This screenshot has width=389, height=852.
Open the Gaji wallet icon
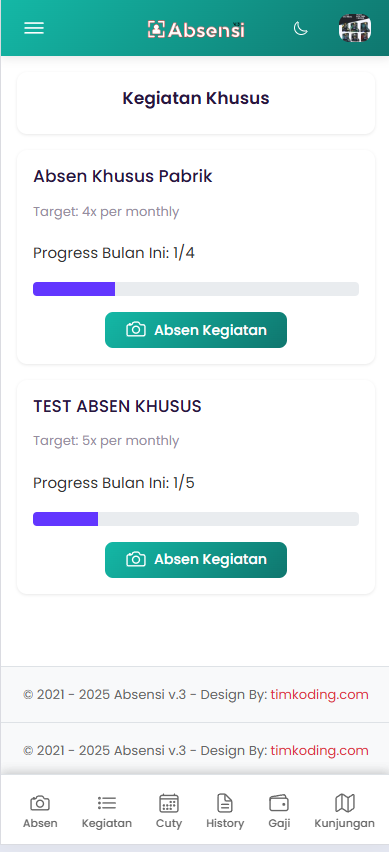tap(279, 803)
